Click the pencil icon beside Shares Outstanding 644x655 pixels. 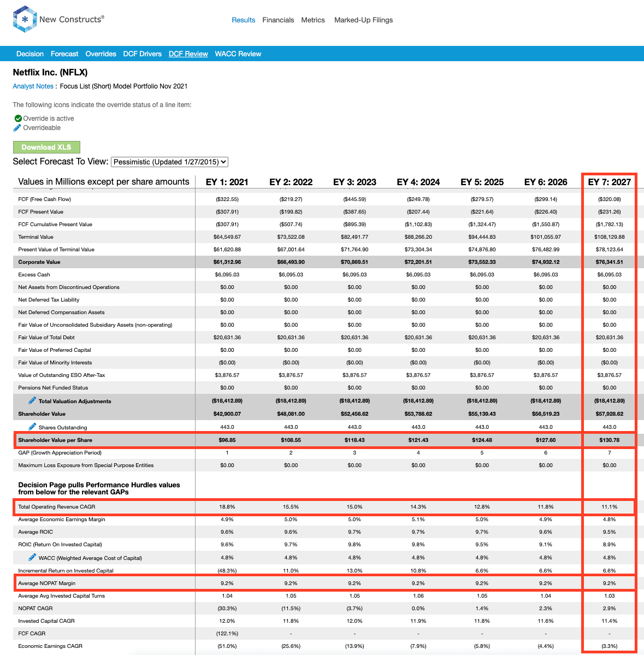32,427
